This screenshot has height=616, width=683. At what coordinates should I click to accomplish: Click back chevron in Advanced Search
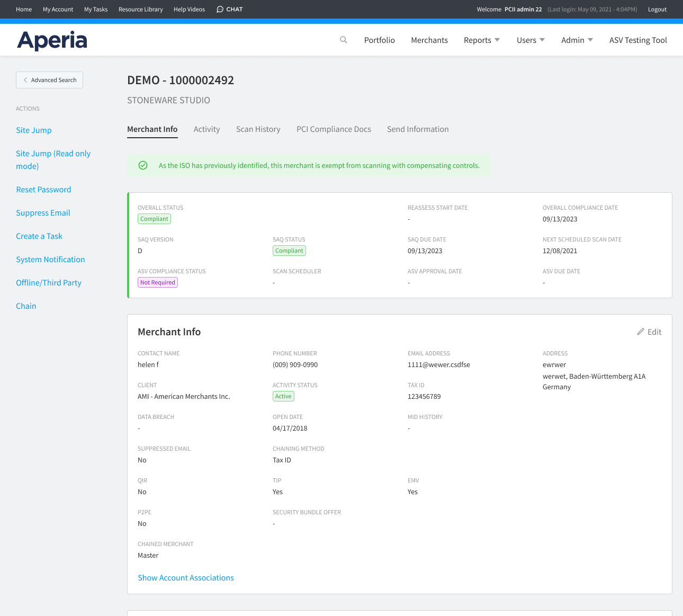click(25, 80)
